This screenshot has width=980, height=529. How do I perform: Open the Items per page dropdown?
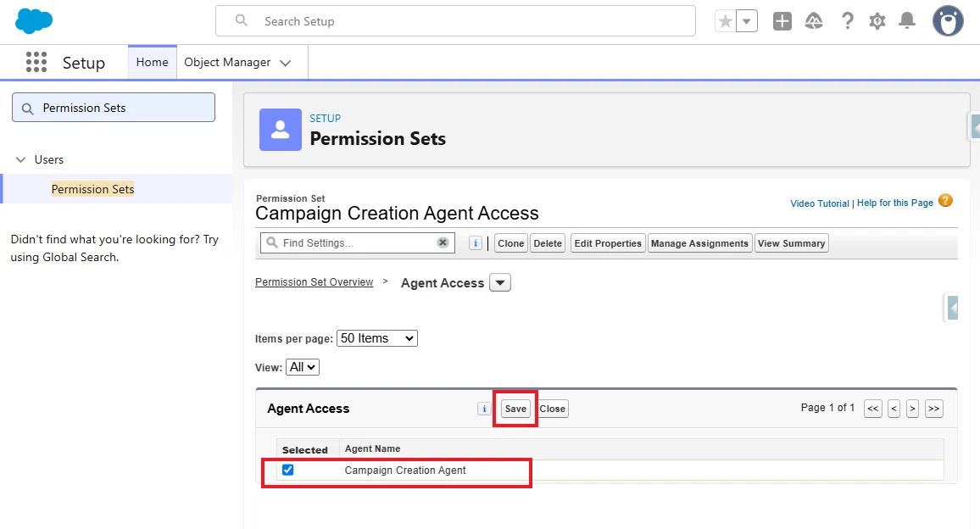click(x=377, y=338)
